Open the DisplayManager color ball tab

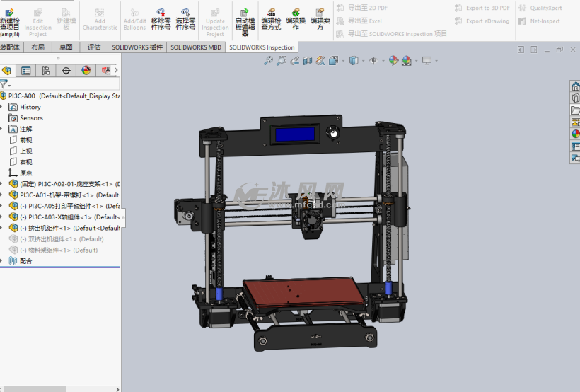click(86, 70)
